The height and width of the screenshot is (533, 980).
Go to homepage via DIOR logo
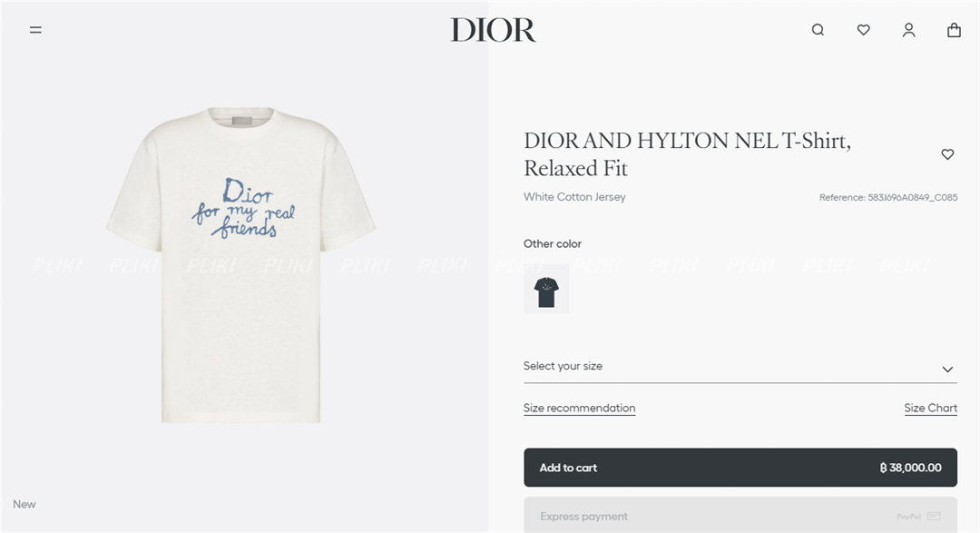493,29
